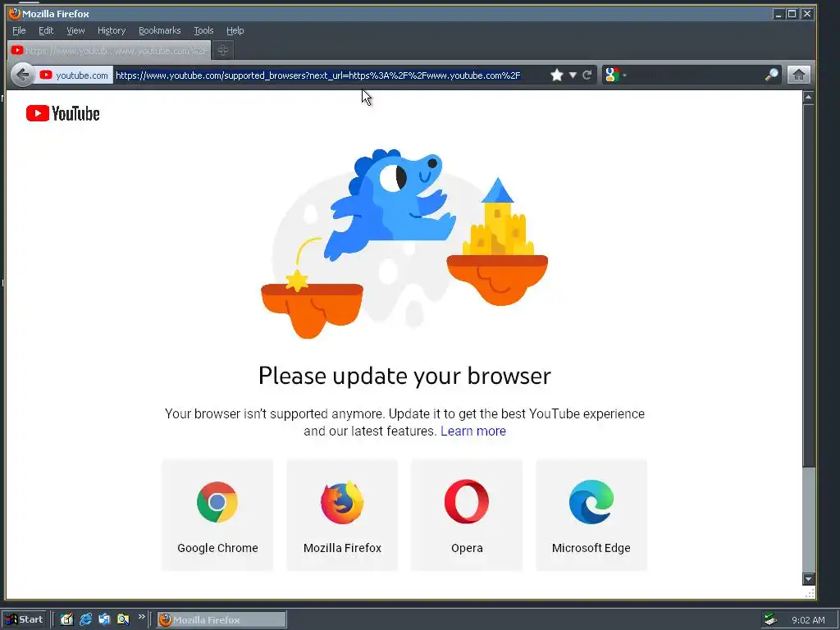Click the Mozilla Firefox taskbar button
Image resolution: width=840 pixels, height=630 pixels.
[x=221, y=620]
